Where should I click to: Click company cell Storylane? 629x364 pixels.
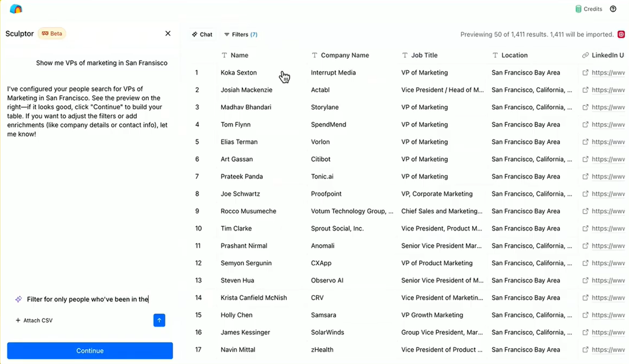[x=324, y=107]
